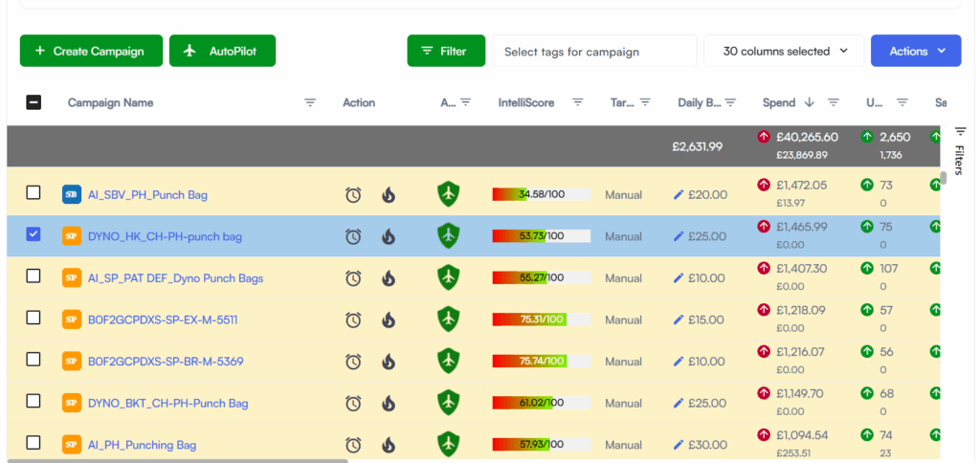Screen dimensions: 980x463
Task: Toggle the select-all header checkbox
Action: click(33, 102)
